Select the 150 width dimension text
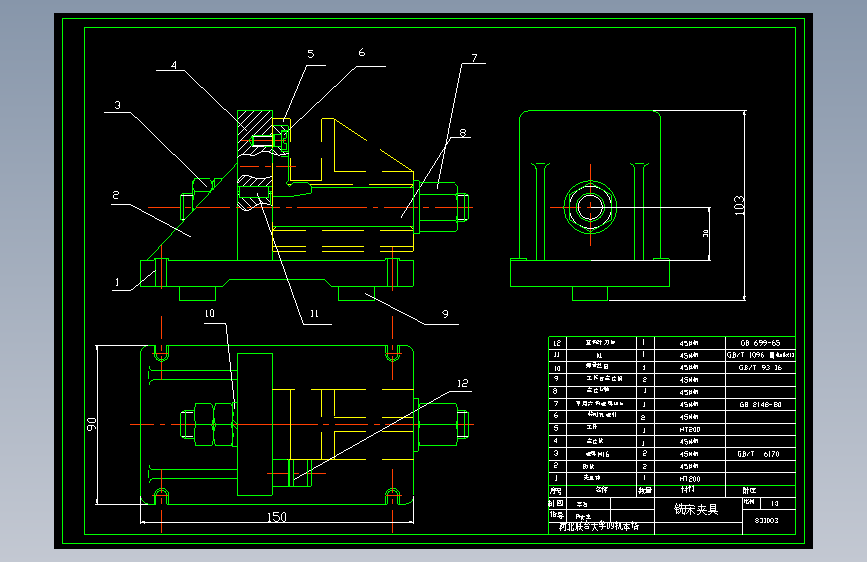Image resolution: width=867 pixels, height=562 pixels. (x=277, y=517)
